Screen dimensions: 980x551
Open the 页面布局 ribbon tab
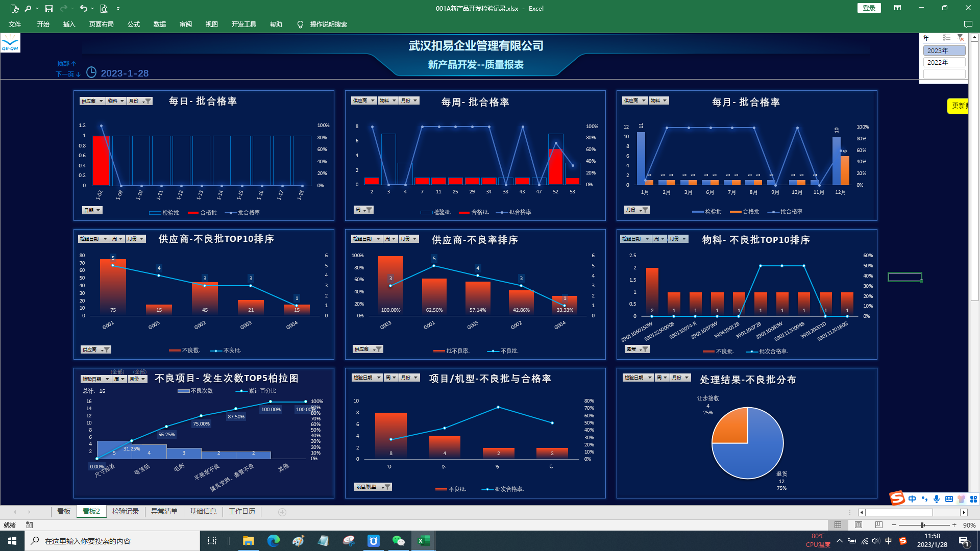click(x=101, y=24)
